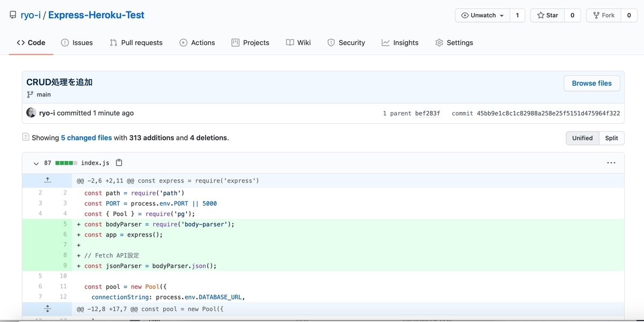Go to the Actions tab

[x=197, y=42]
